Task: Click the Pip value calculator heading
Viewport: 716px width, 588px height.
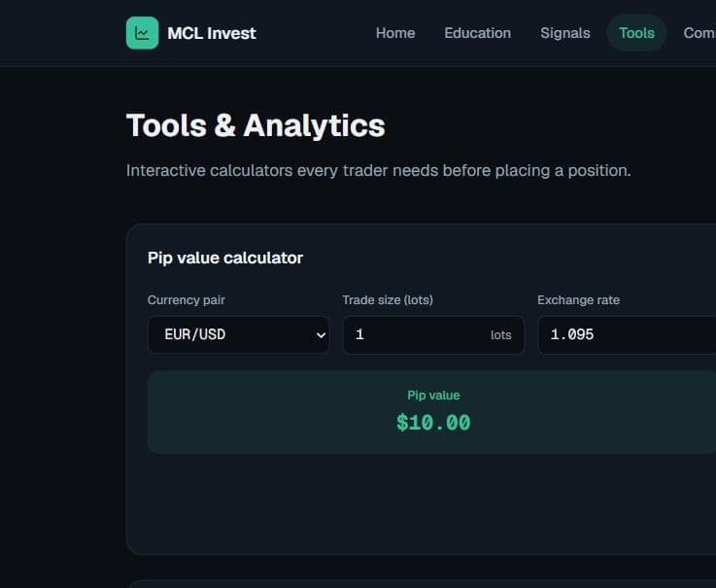Action: pyautogui.click(x=225, y=258)
